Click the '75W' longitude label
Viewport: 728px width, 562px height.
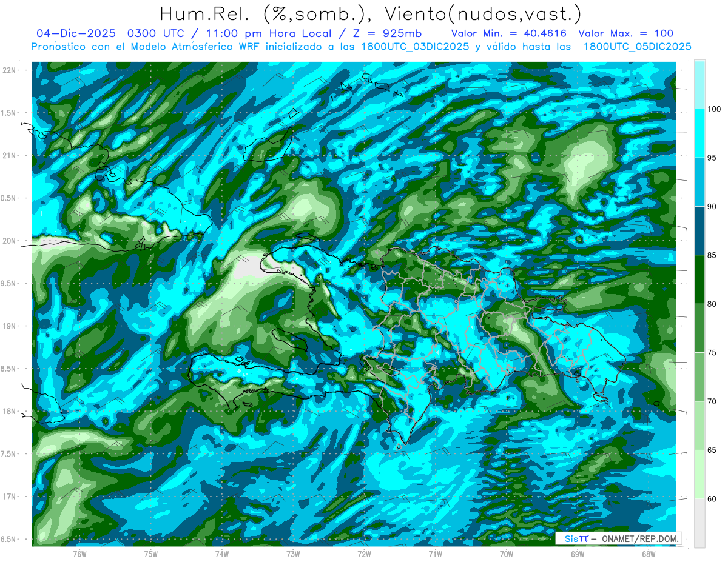pyautogui.click(x=151, y=554)
